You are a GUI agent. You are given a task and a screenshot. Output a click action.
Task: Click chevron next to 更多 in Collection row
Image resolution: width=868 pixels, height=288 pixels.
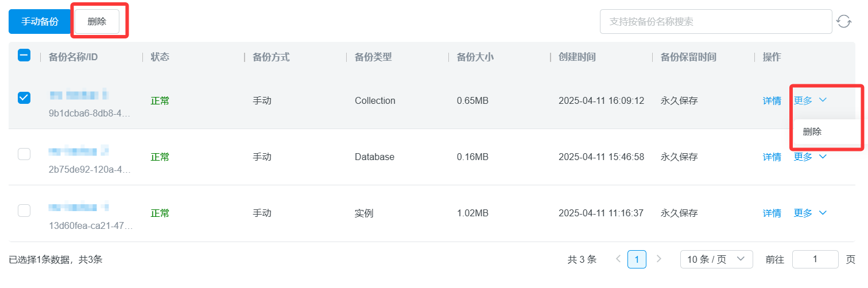823,100
